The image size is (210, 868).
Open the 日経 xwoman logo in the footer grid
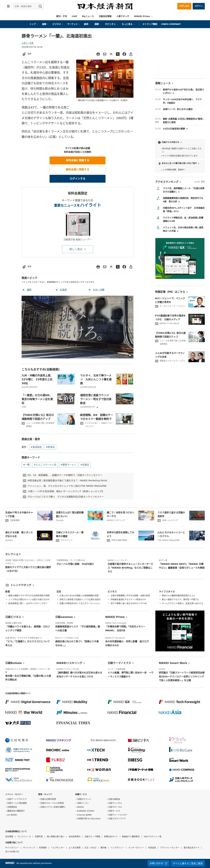(x=99, y=770)
